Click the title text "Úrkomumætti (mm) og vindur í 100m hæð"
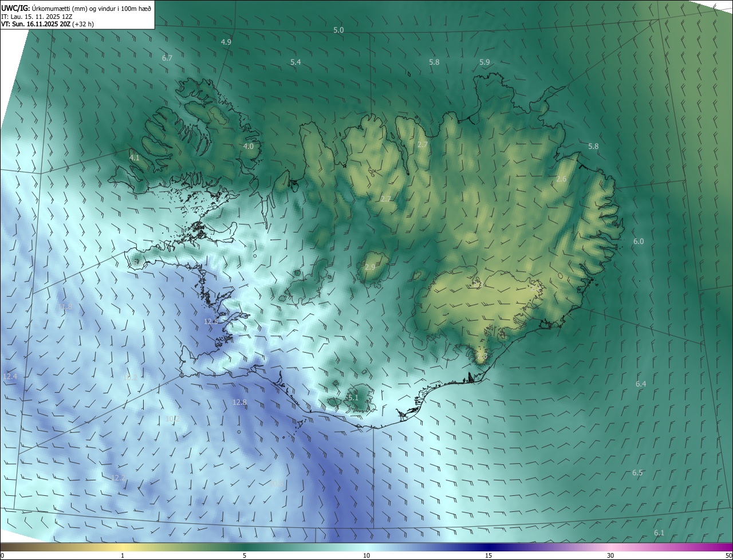The height and width of the screenshot is (560, 733). pos(92,7)
